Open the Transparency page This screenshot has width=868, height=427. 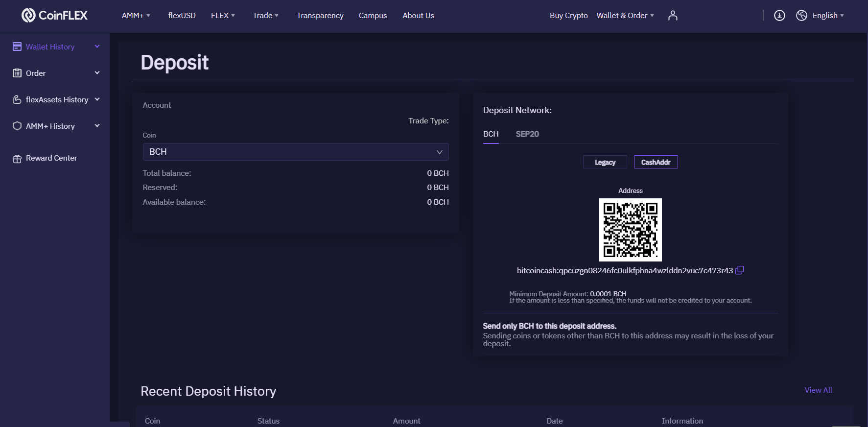[x=320, y=16]
